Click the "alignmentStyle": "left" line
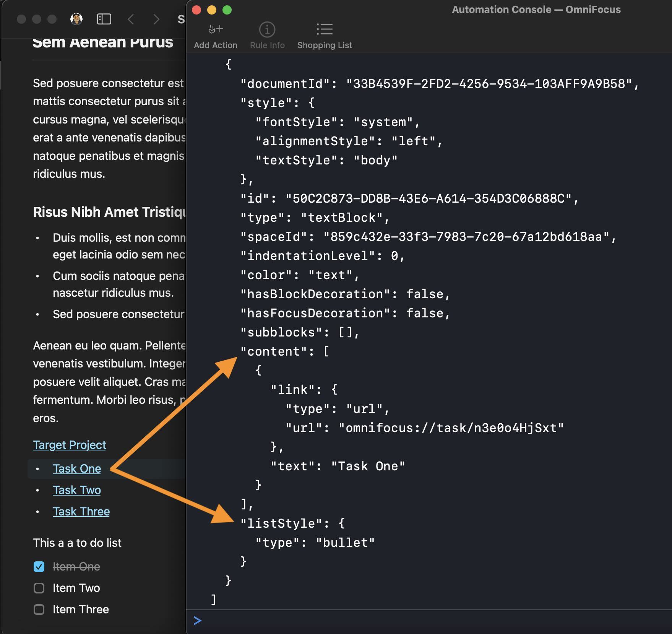672x634 pixels. pos(349,141)
